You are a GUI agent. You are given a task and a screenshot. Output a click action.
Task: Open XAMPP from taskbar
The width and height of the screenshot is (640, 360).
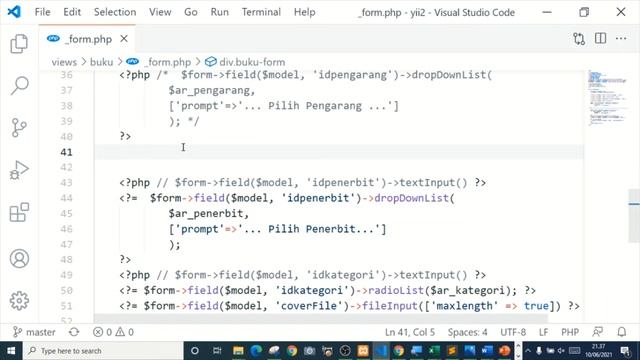click(363, 351)
